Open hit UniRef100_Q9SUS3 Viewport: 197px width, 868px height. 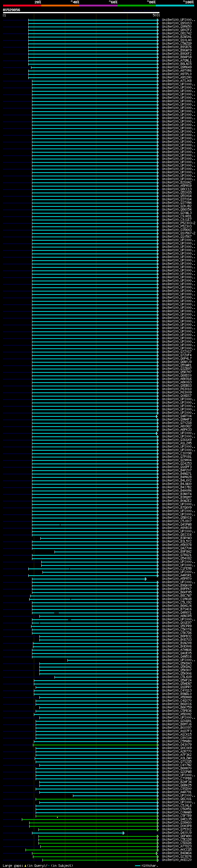(x=176, y=23)
